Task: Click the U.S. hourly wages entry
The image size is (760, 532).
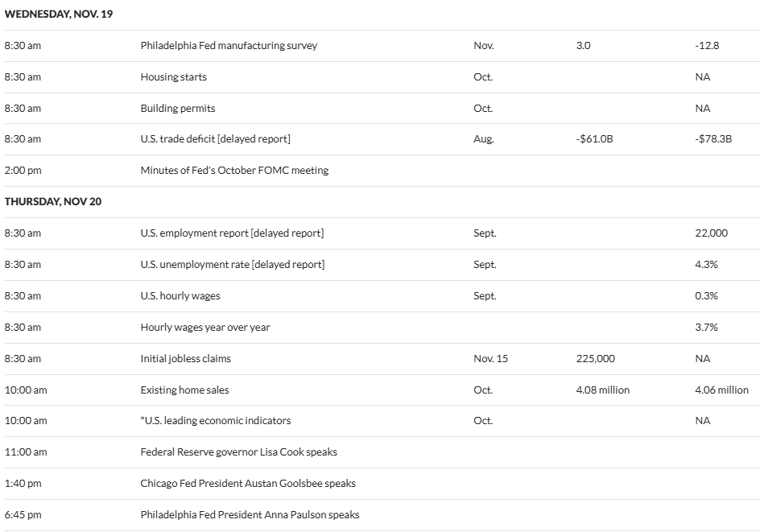Action: click(180, 296)
